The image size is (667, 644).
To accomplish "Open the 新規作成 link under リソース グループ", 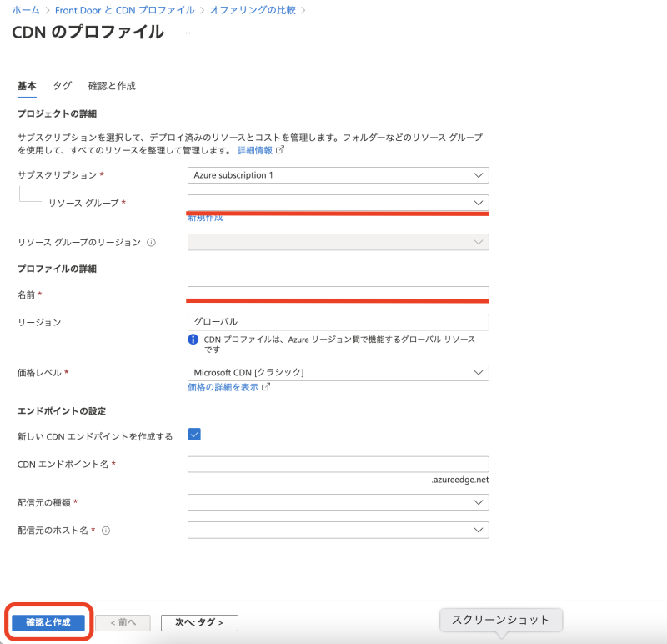I will (x=203, y=218).
